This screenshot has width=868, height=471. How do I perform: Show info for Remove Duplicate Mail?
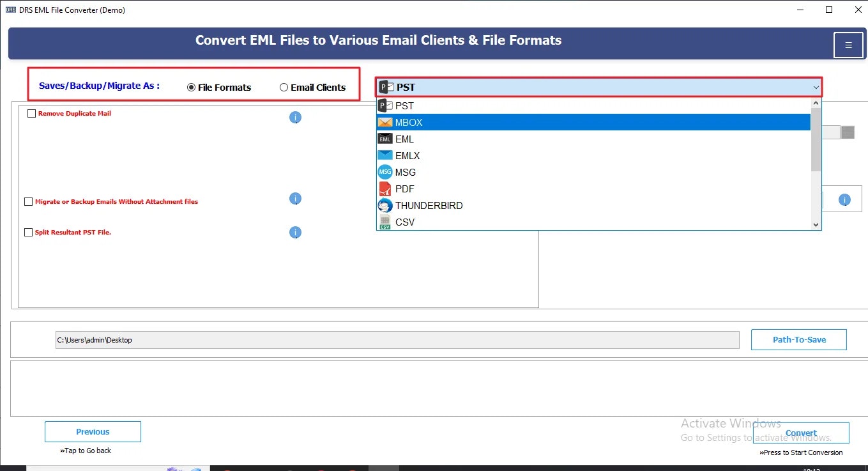295,118
